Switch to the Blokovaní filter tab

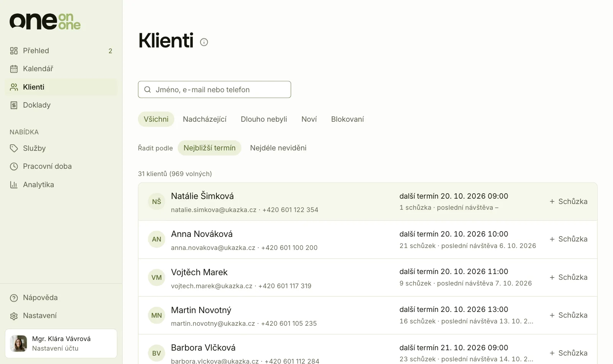coord(347,119)
